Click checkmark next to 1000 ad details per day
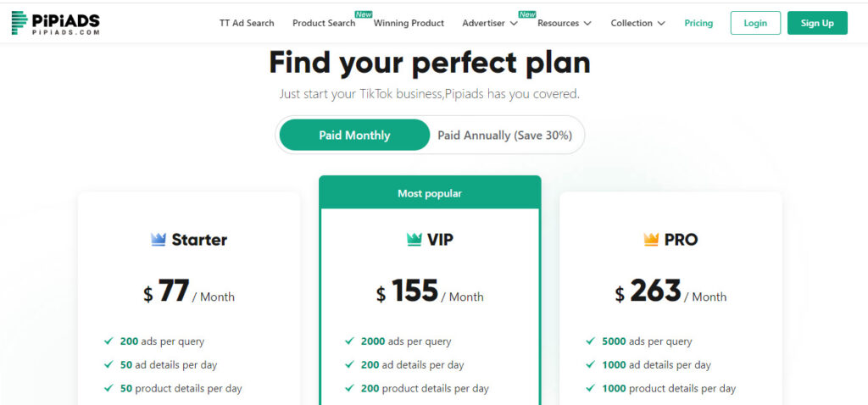Image resolution: width=868 pixels, height=405 pixels. tap(591, 365)
